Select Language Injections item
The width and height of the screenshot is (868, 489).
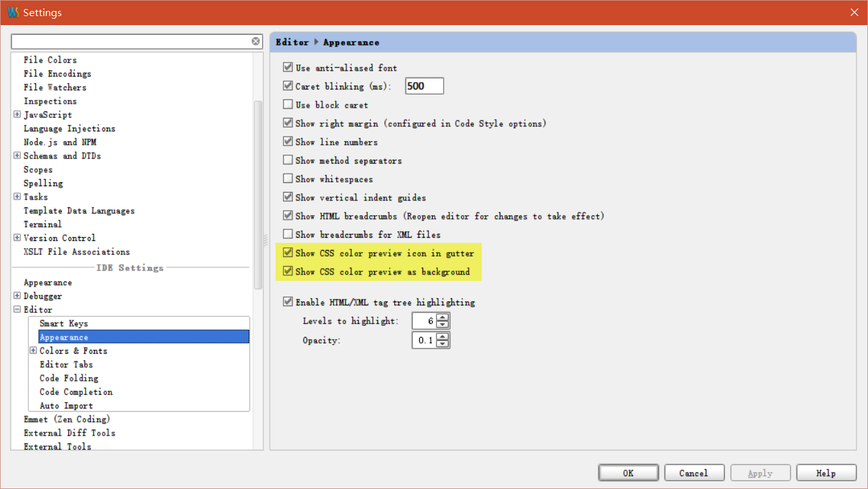[x=70, y=128]
